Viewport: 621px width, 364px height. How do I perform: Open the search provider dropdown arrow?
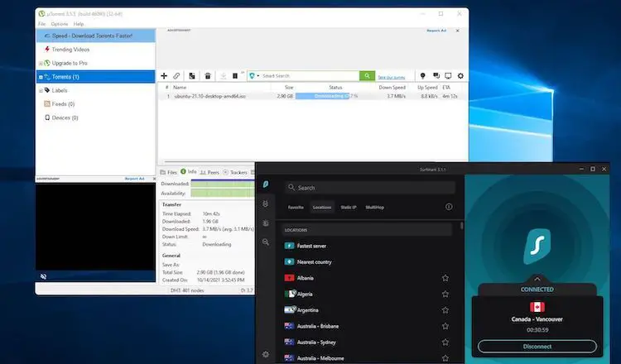tap(258, 75)
